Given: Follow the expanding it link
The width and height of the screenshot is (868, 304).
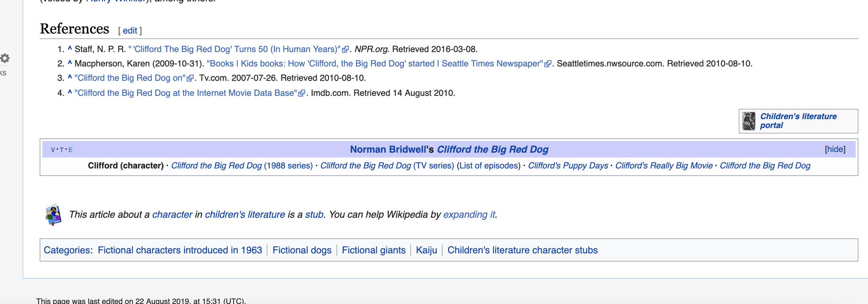Looking at the screenshot, I should coord(469,215).
